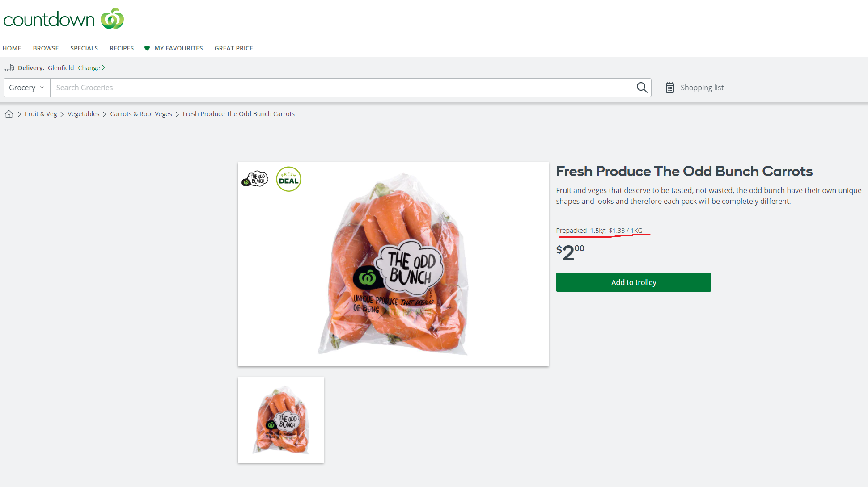This screenshot has height=487, width=868.
Task: Click the Fresh Deal badge
Action: 288,179
